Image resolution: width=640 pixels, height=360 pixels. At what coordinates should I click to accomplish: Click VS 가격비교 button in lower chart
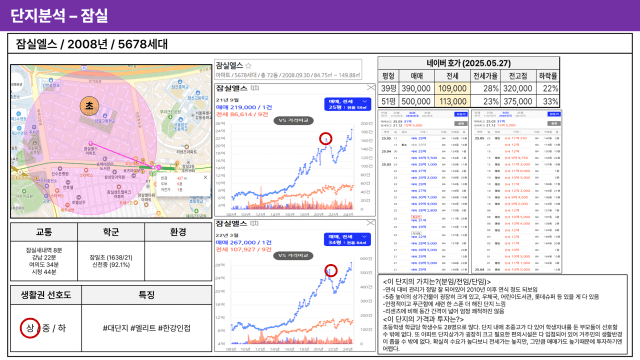coord(293,256)
